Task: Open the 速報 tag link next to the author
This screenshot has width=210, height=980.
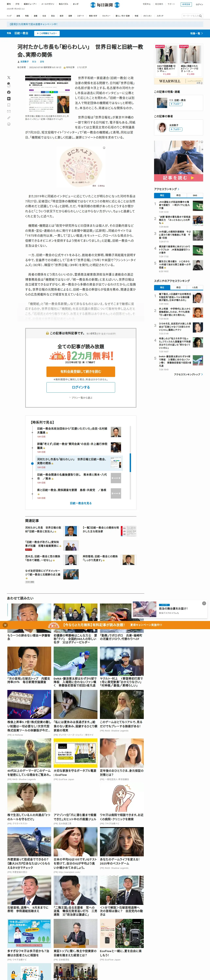Action: [42, 62]
